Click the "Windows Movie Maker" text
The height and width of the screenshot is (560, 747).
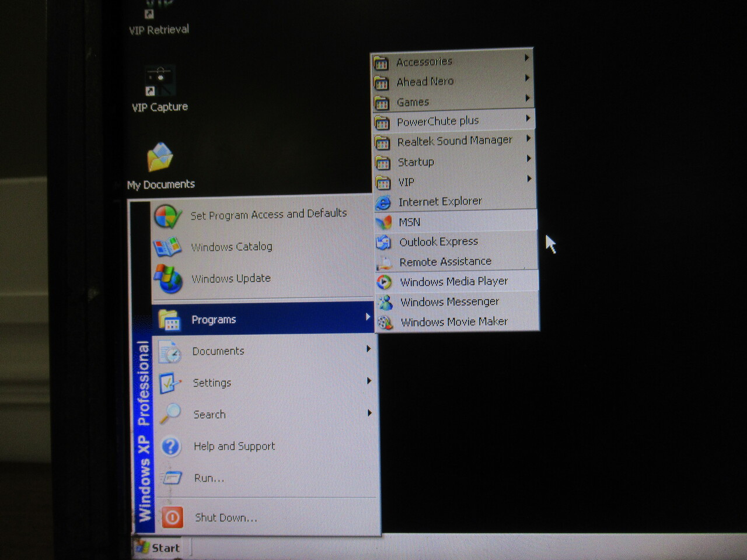pyautogui.click(x=454, y=321)
